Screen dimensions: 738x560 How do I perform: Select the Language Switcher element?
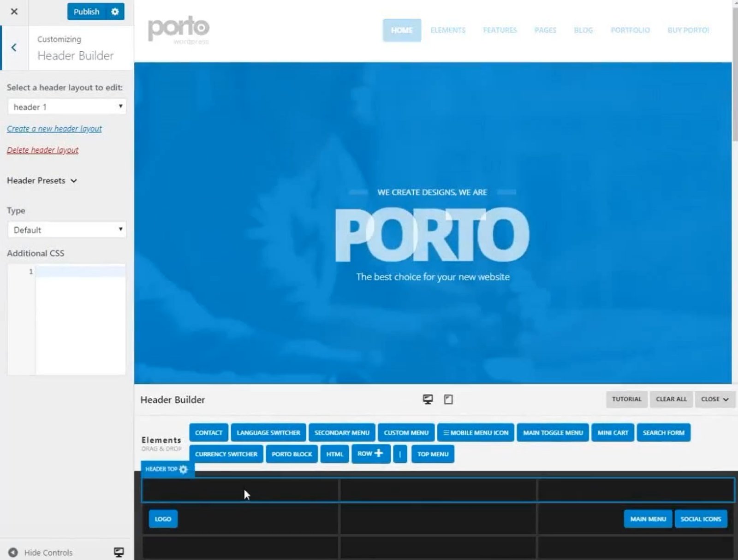coord(268,433)
